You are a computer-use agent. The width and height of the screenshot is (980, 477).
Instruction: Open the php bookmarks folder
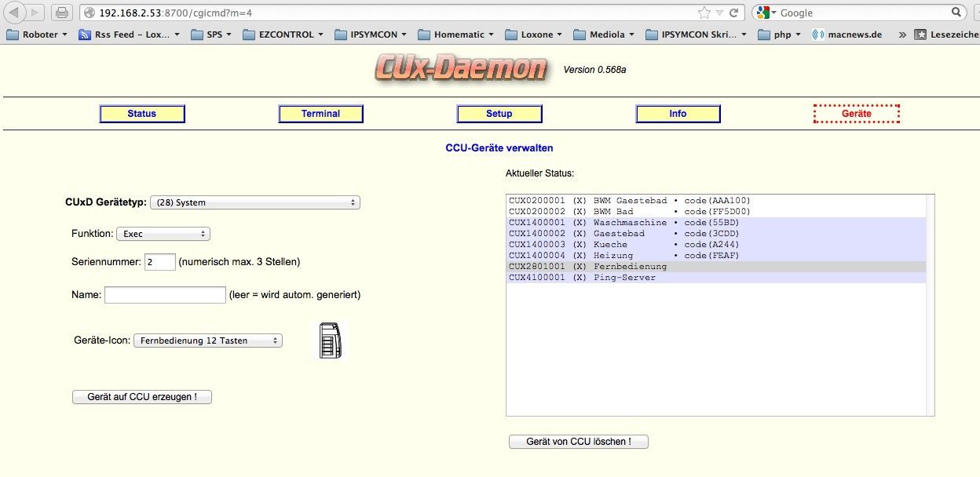779,35
